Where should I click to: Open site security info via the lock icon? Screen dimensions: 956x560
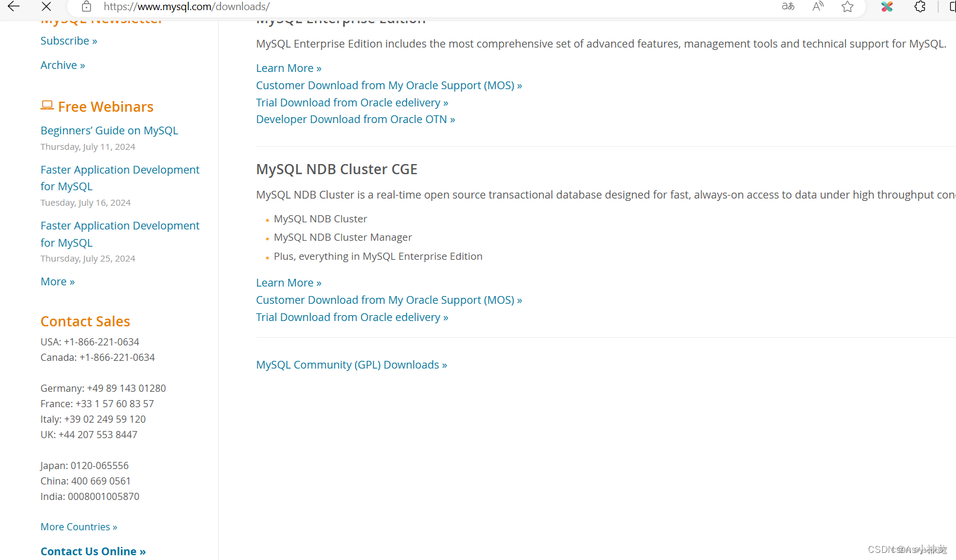pos(86,7)
